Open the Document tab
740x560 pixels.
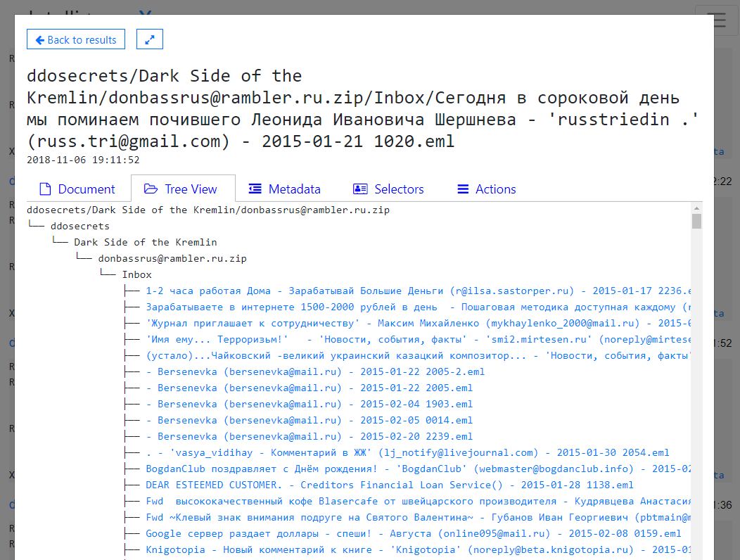point(77,189)
